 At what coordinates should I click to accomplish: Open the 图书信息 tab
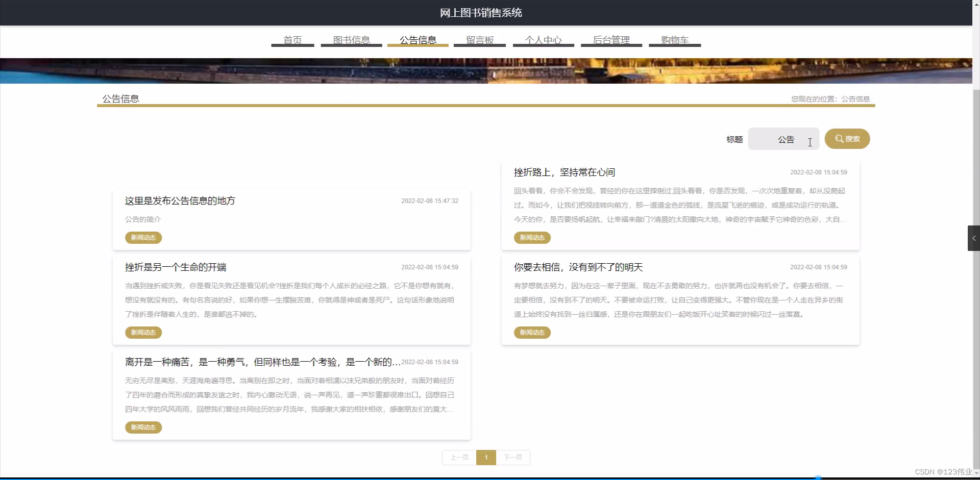coord(351,40)
